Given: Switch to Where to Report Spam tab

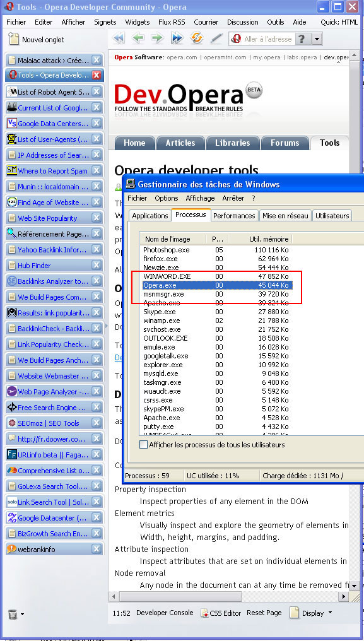Looking at the screenshot, I should (54, 171).
